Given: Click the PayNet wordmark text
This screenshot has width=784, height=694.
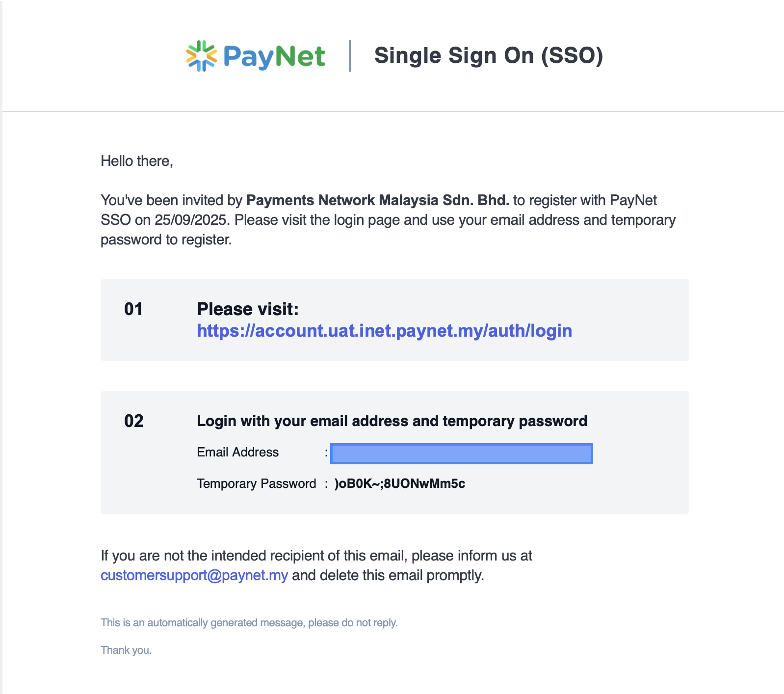Looking at the screenshot, I should tap(274, 56).
